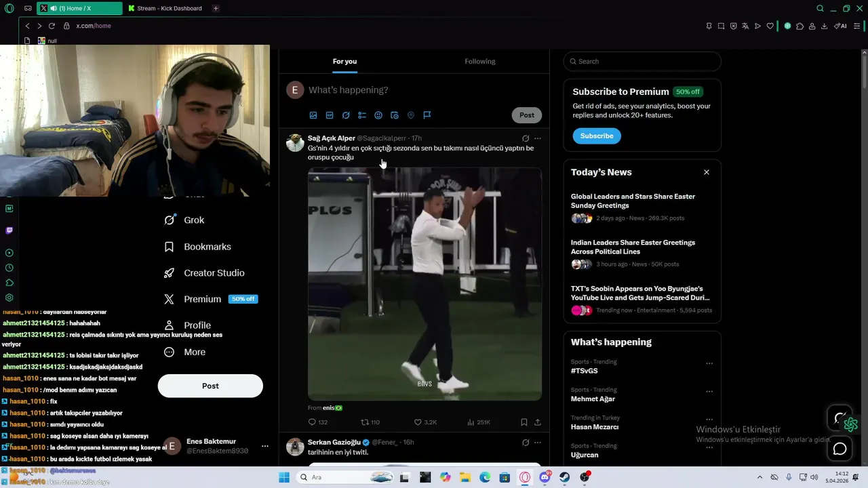The image size is (868, 488).
Task: Open Bookmarks in the X sidebar
Action: click(x=197, y=247)
